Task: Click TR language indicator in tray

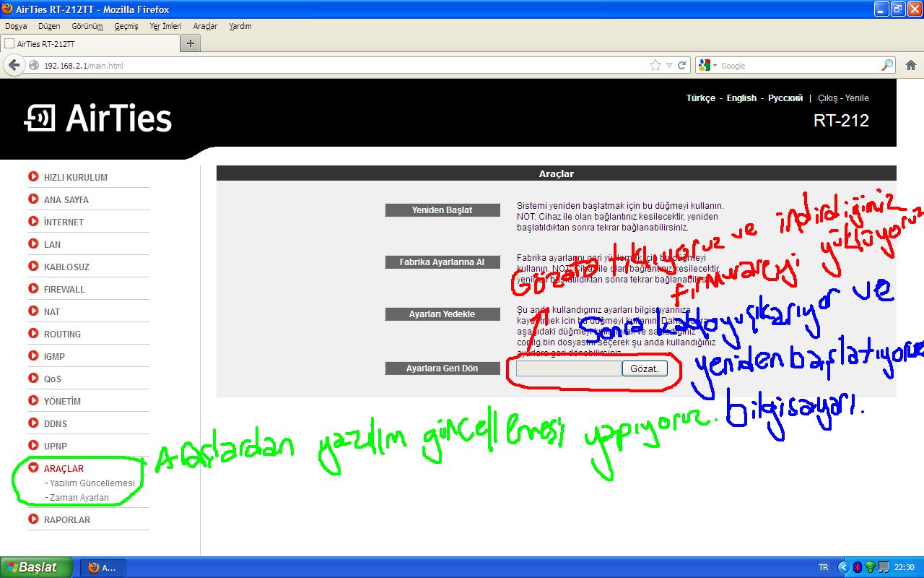Action: 824,567
